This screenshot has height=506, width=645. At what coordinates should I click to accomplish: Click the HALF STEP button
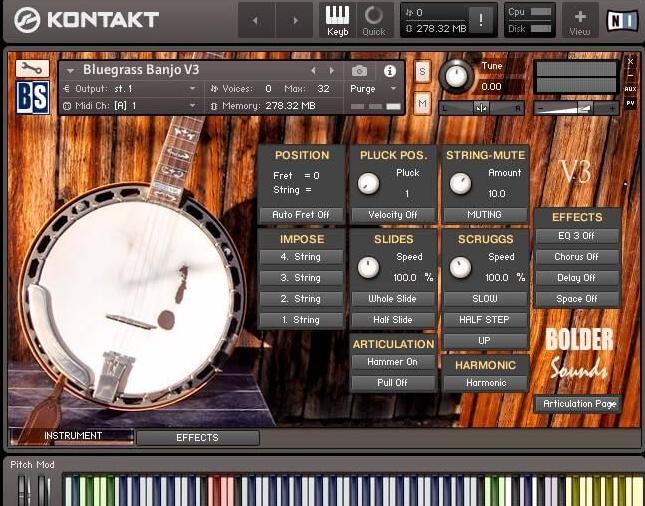[485, 320]
